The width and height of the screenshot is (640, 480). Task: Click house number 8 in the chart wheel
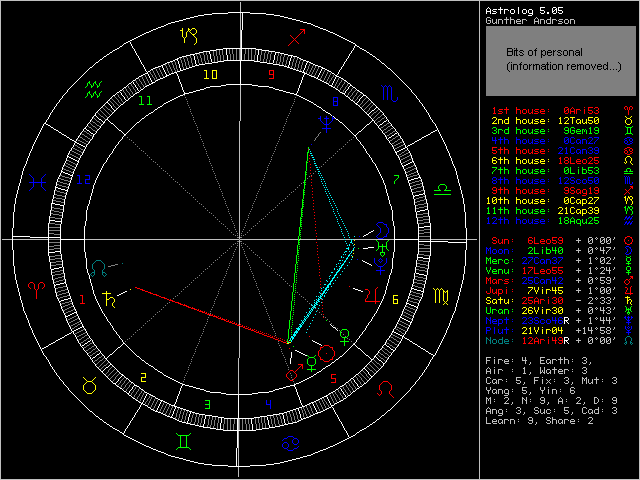click(335, 101)
